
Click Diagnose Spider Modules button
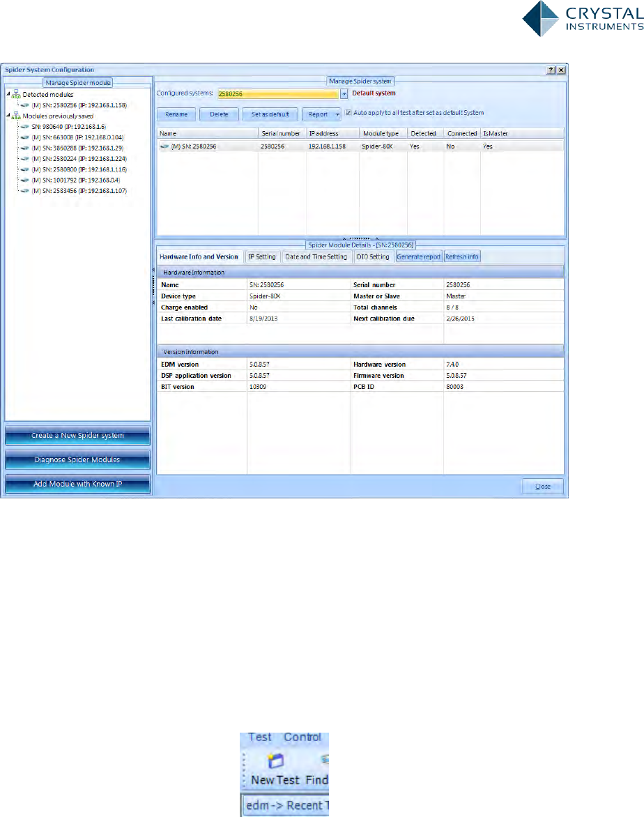[x=77, y=459]
